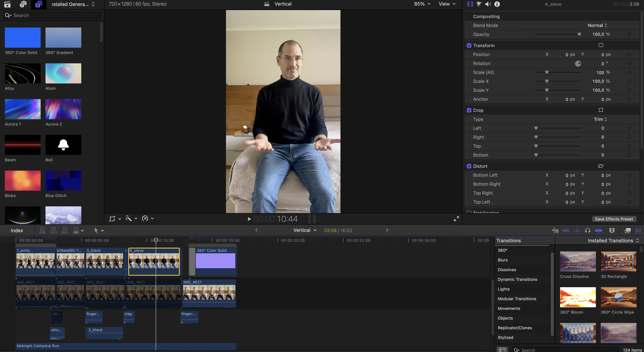Open the Photos and Audio sidebar
This screenshot has width=644, height=352.
23,4
